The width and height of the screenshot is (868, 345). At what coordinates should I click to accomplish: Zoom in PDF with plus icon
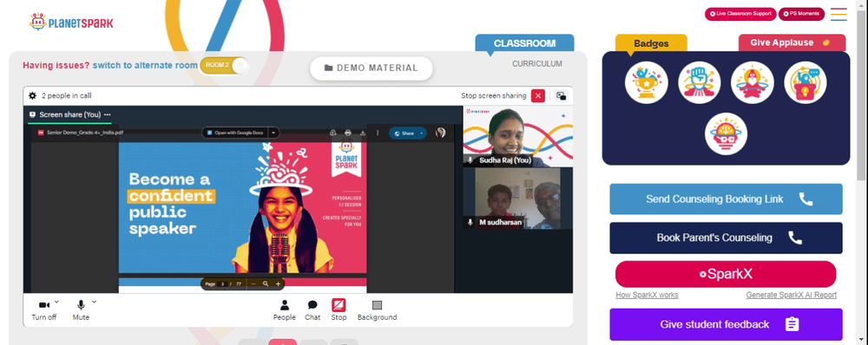278,283
